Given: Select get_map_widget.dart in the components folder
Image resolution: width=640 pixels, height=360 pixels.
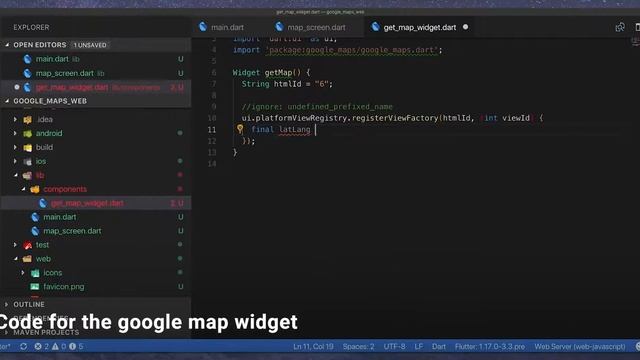Looking at the screenshot, I should [96, 203].
